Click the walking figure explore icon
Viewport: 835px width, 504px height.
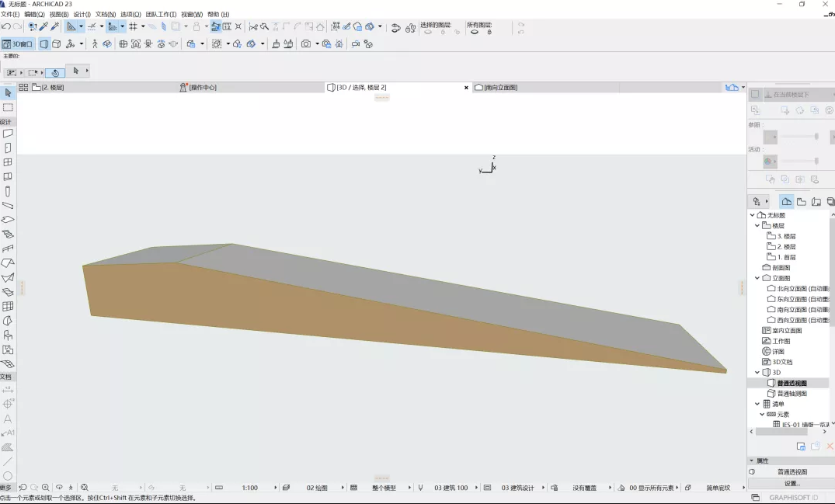[x=96, y=44]
